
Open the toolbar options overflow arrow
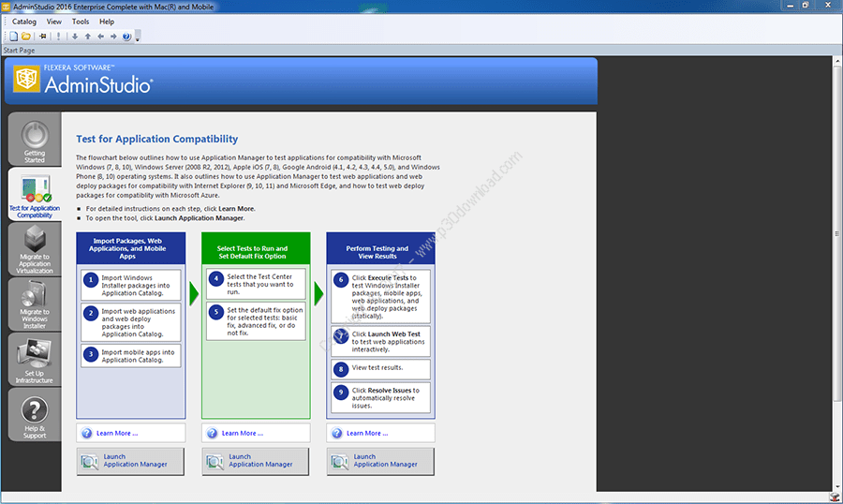tap(138, 37)
